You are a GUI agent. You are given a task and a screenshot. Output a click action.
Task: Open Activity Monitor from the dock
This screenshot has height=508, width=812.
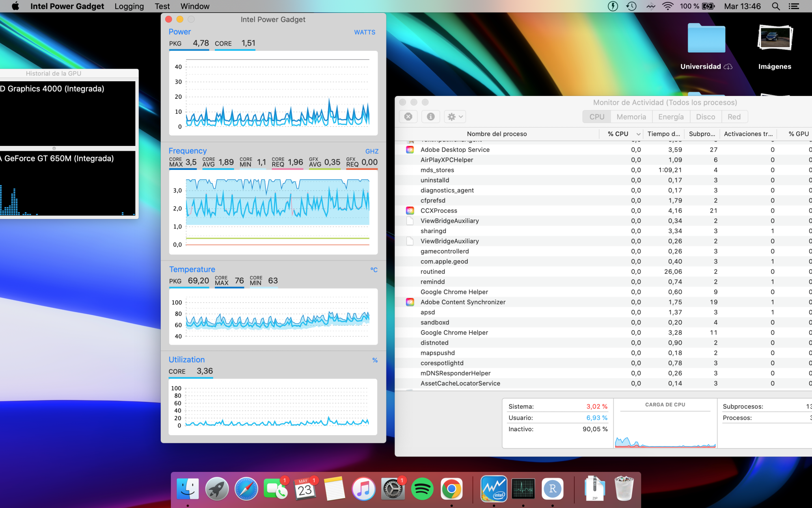(523, 488)
